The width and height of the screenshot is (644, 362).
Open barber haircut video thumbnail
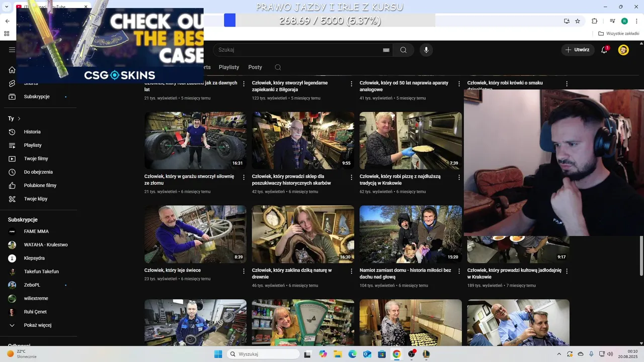[518, 322]
